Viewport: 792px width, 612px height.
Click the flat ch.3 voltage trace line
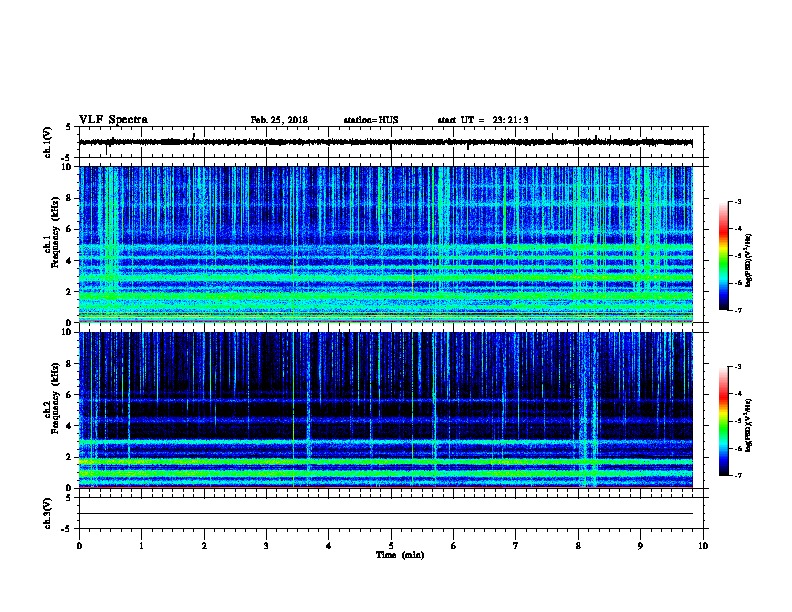point(386,514)
